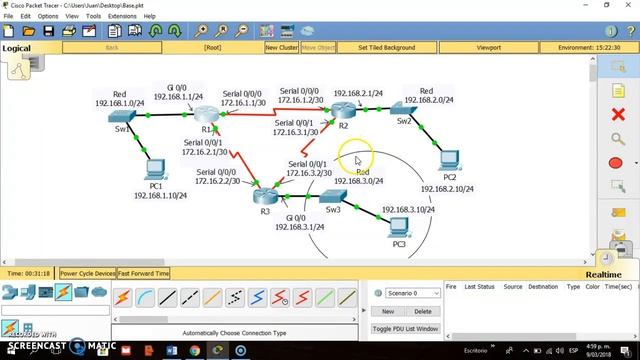Open the Viewport button
This screenshot has height=360, width=640.
[x=489, y=48]
